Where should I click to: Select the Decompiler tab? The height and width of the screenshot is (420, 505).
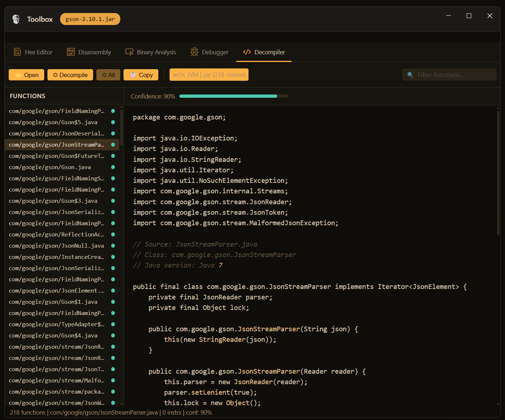[x=264, y=52]
